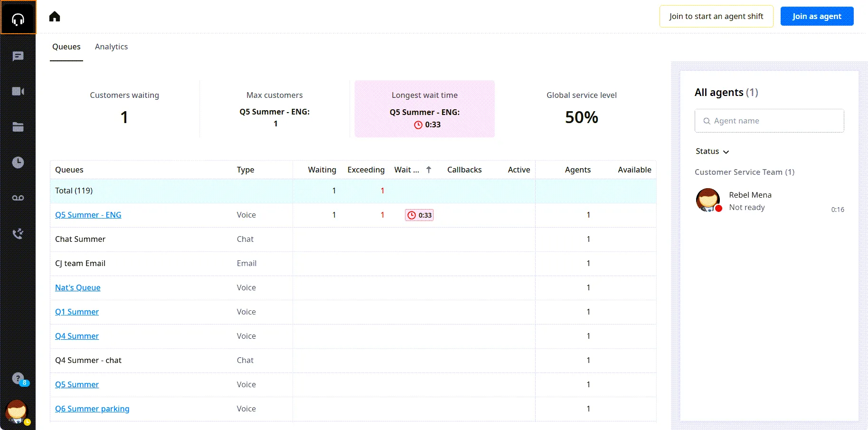The image size is (868, 430).
Task: Open the Q5 Summer queue link
Action: pyautogui.click(x=77, y=384)
